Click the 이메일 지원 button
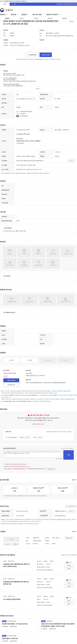The height and width of the screenshot is (644, 77). [x=11, y=385]
